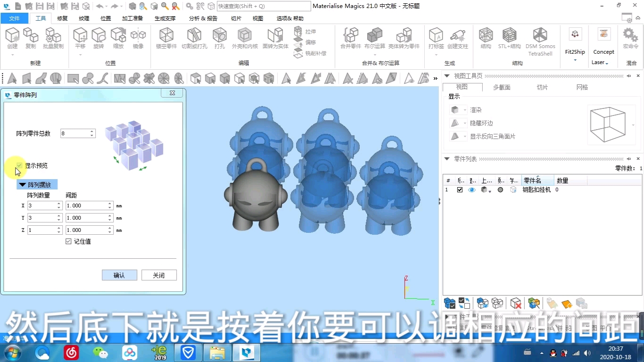The width and height of the screenshot is (644, 362).
Task: Open the 生成支撑 support generation tab
Action: pyautogui.click(x=165, y=18)
